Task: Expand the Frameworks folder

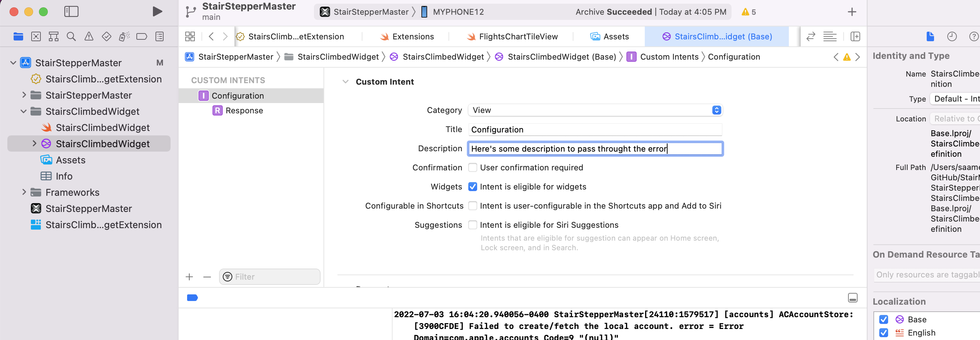Action: [x=24, y=192]
